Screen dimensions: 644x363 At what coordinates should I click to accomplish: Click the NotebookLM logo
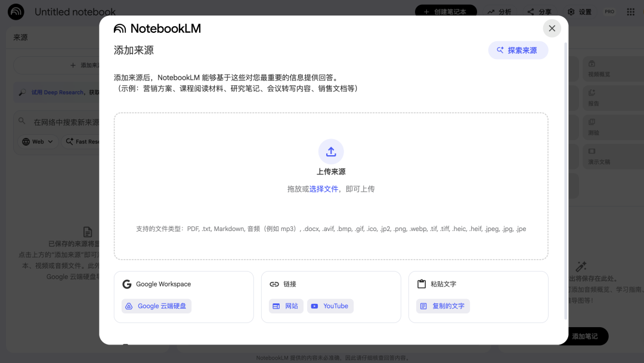pos(119,28)
